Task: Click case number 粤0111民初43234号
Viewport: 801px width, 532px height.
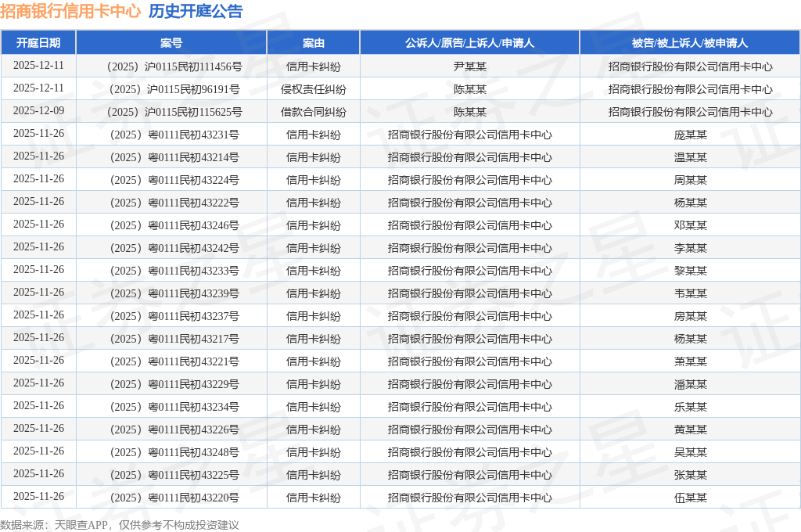Action: (x=174, y=407)
